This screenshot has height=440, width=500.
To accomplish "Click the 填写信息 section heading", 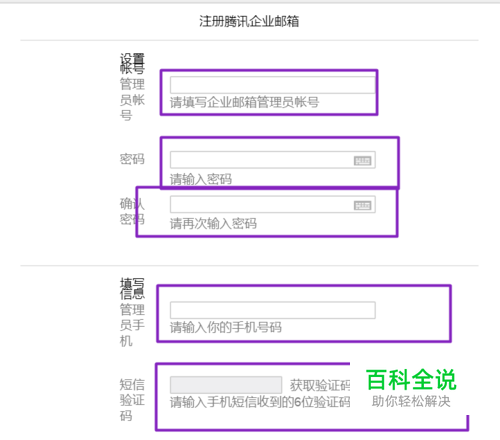I will pos(132,288).
